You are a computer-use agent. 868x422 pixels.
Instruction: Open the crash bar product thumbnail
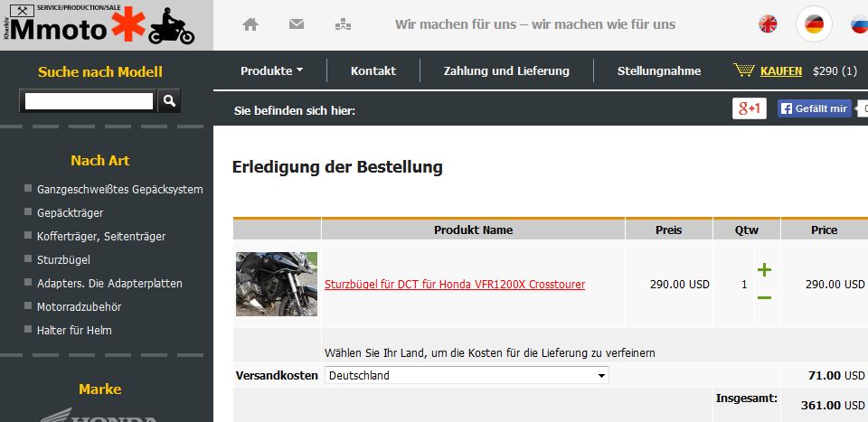pyautogui.click(x=277, y=285)
